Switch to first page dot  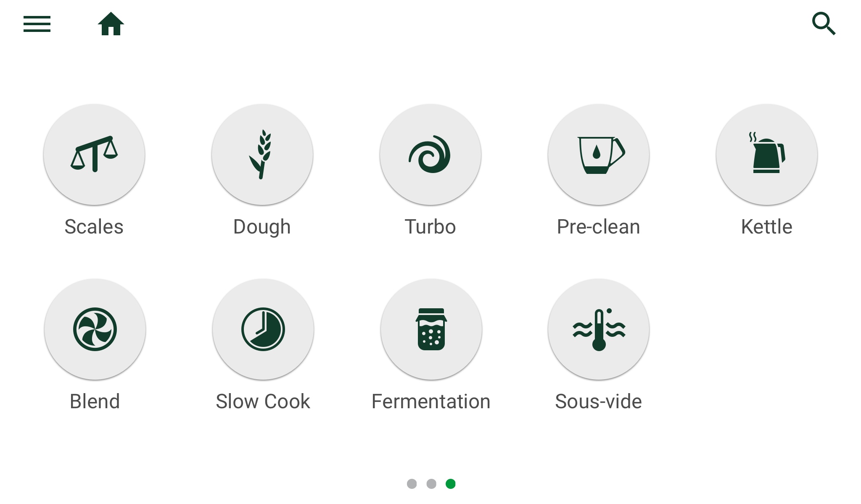tap(411, 483)
